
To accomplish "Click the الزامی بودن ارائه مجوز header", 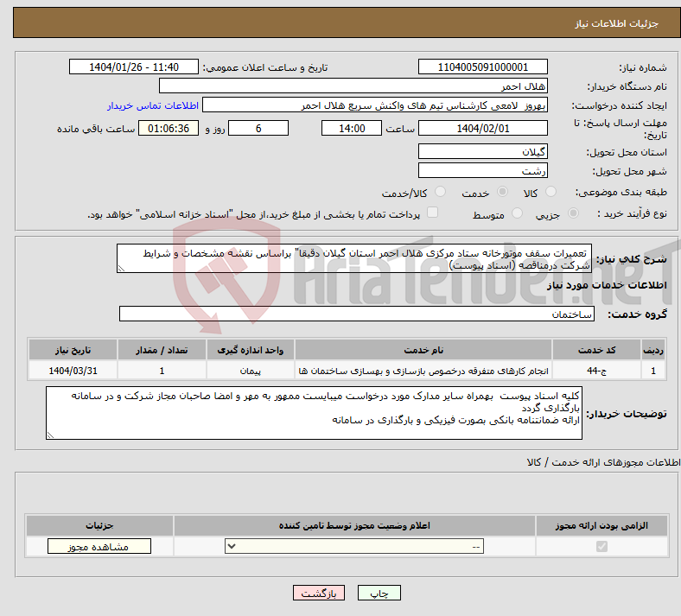I will (x=601, y=525).
